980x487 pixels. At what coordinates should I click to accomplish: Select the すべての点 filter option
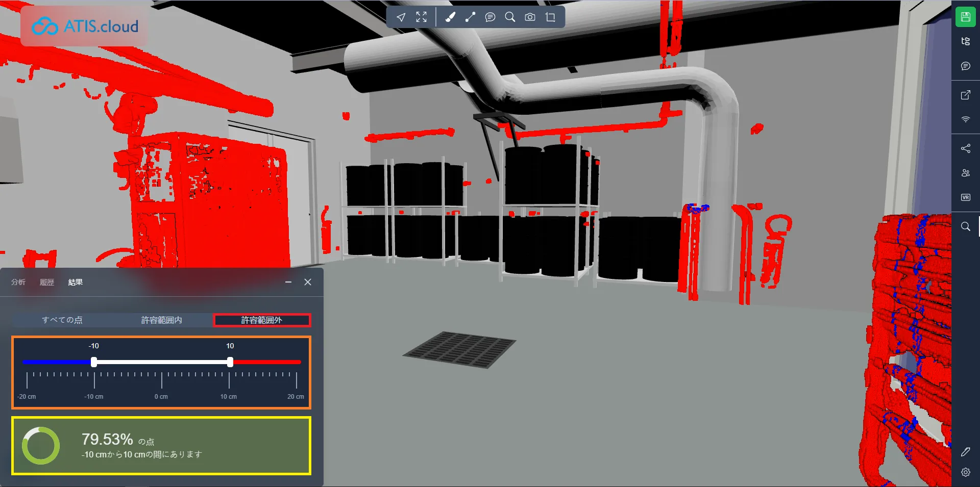[62, 320]
